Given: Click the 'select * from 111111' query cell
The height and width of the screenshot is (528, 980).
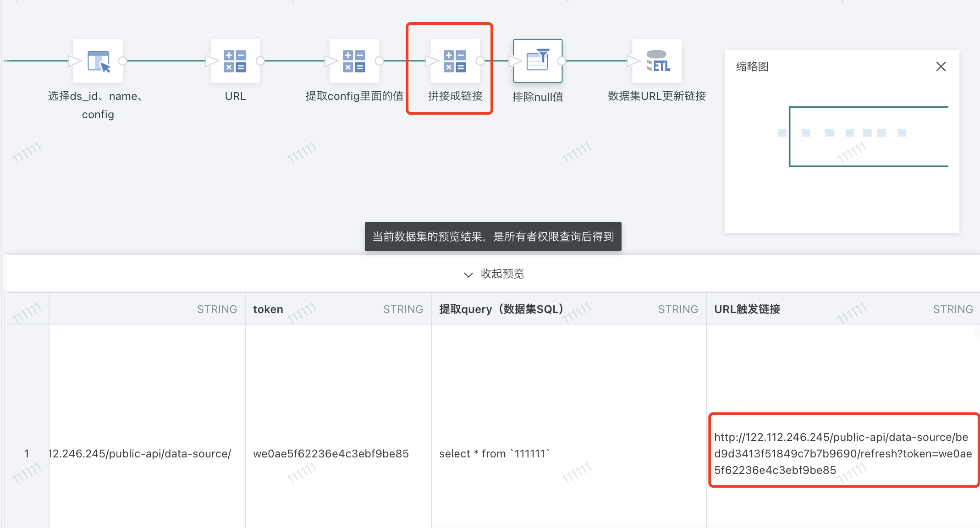Looking at the screenshot, I should click(x=494, y=454).
